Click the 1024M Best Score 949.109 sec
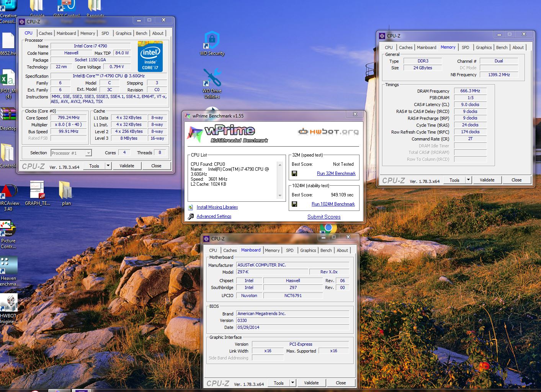541x392 pixels. pyautogui.click(x=342, y=195)
